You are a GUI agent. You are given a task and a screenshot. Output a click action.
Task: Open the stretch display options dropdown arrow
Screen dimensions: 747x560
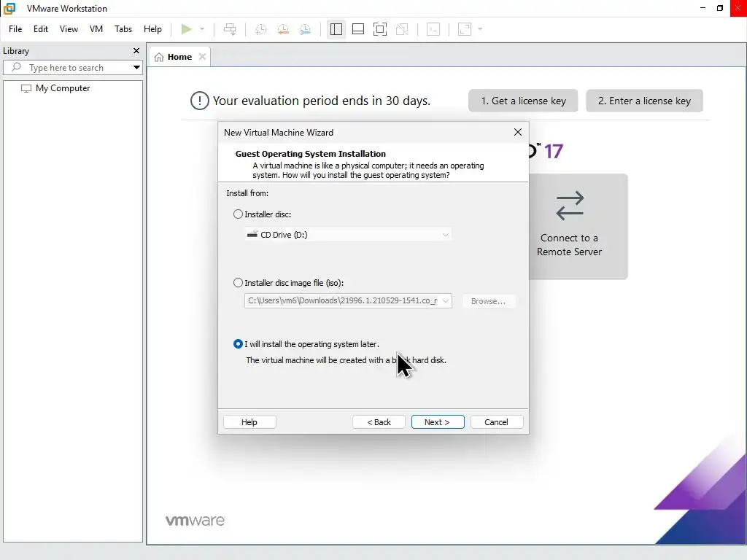tap(480, 29)
